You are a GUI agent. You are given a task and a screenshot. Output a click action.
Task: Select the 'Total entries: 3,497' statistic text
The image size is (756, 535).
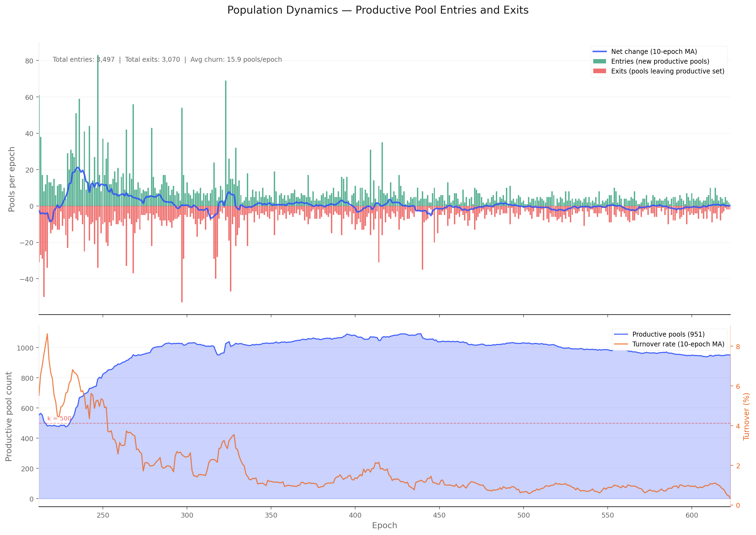pyautogui.click(x=84, y=60)
